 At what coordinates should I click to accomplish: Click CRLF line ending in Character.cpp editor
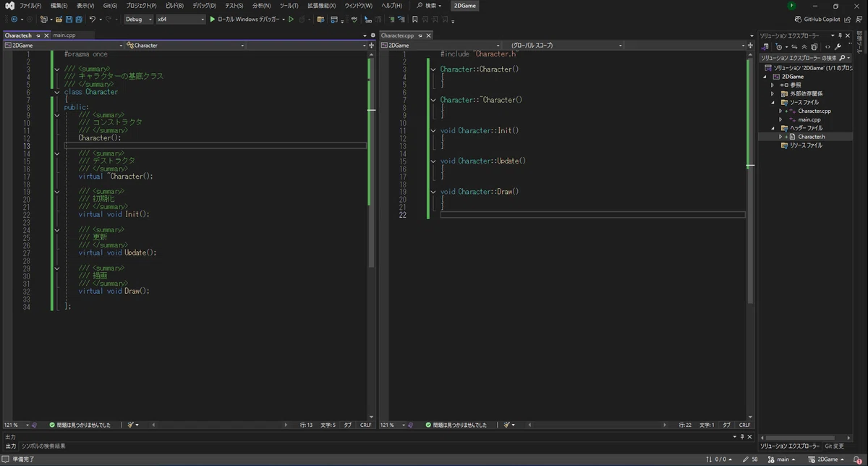tap(744, 425)
